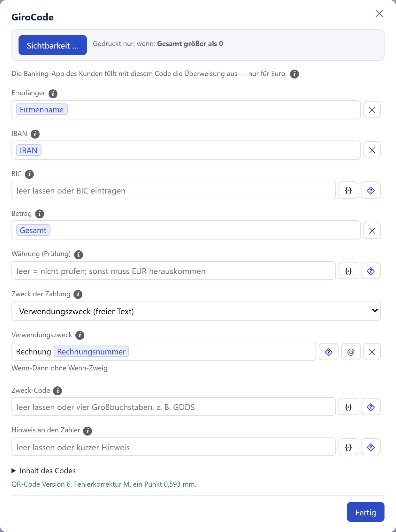Show info for the Verwendungszweck field
The width and height of the screenshot is (396, 532).
(80, 335)
